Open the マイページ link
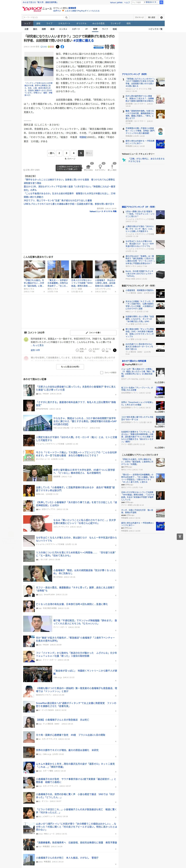 point(139,17)
